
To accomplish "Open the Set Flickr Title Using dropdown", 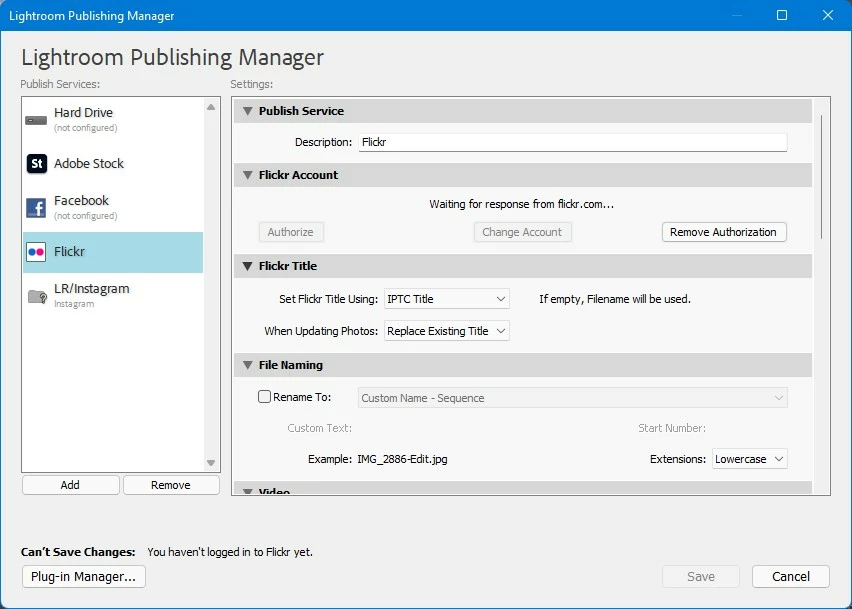I will [x=447, y=299].
